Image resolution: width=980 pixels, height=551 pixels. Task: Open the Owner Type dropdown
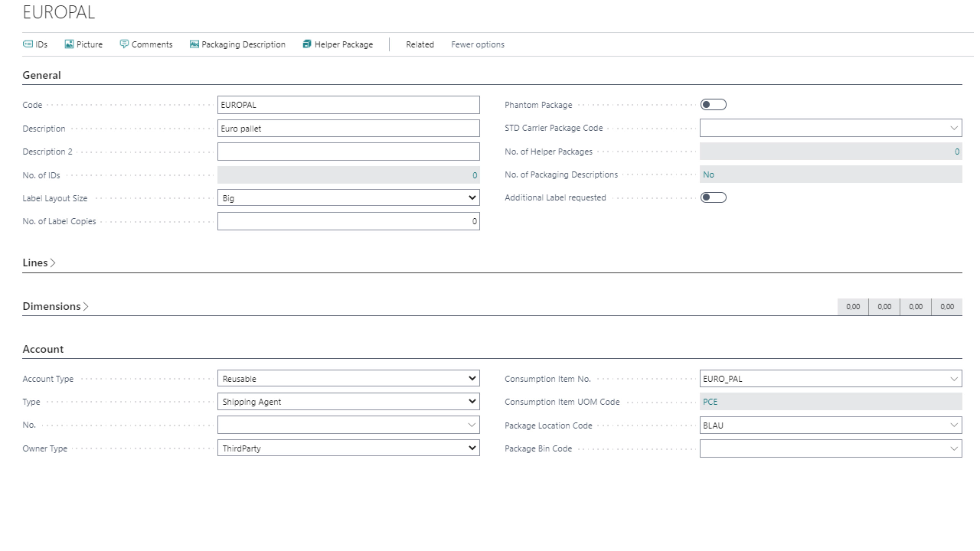pyautogui.click(x=472, y=448)
